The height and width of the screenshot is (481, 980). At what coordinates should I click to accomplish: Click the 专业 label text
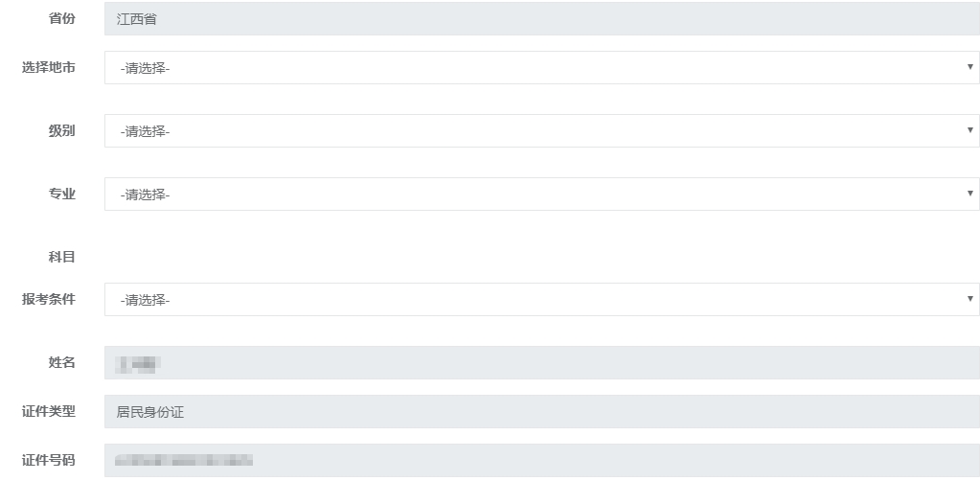coord(61,195)
